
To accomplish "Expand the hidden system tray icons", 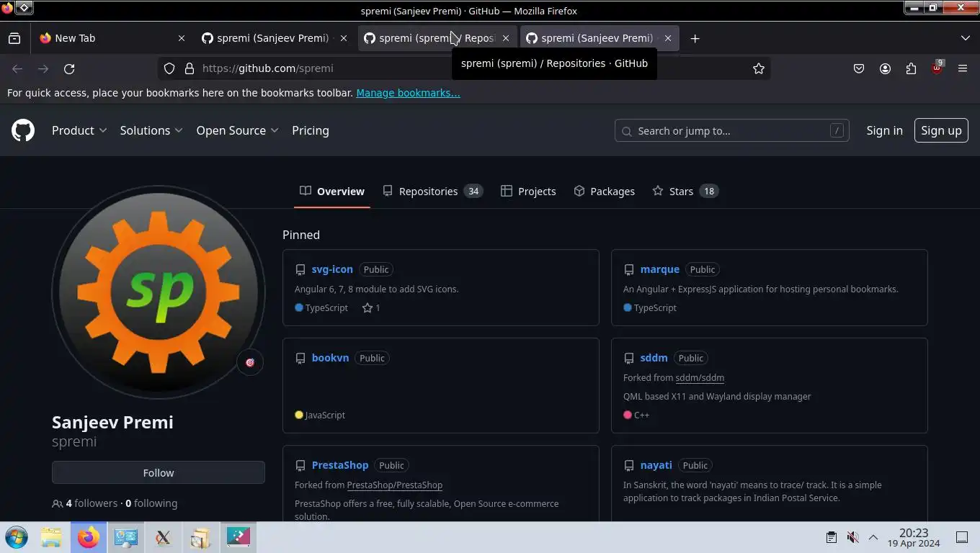I will (x=873, y=537).
